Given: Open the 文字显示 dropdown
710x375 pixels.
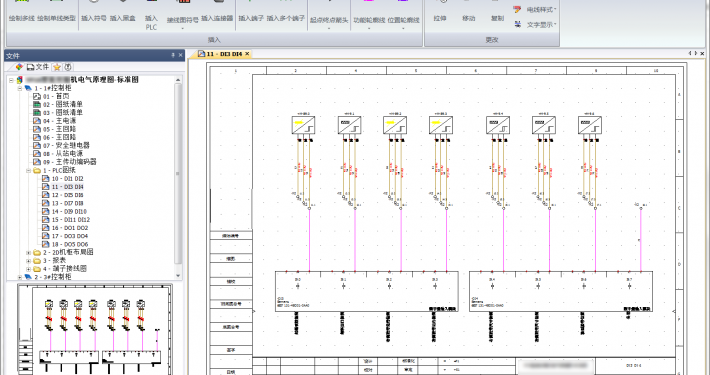Looking at the screenshot, I should [x=535, y=24].
